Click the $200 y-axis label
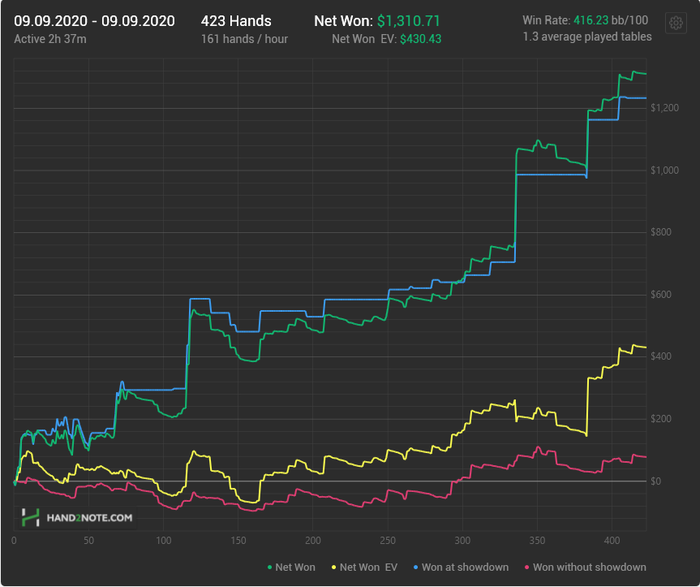This screenshot has width=700, height=587. (x=661, y=419)
